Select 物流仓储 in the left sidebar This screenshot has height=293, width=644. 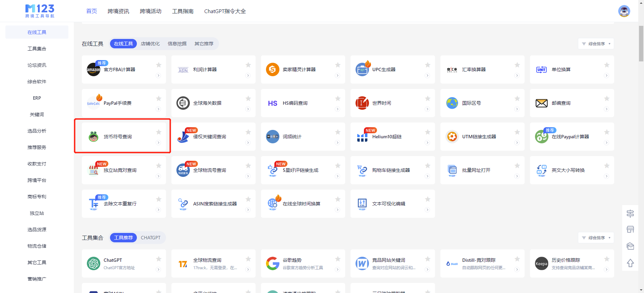[37, 246]
